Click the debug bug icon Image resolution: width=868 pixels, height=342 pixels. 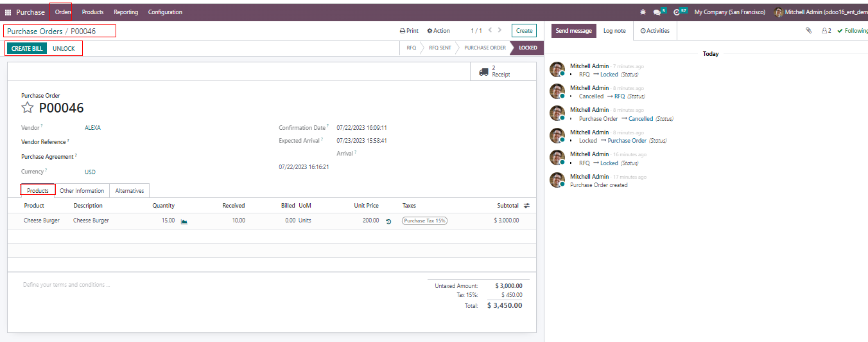[x=643, y=12]
